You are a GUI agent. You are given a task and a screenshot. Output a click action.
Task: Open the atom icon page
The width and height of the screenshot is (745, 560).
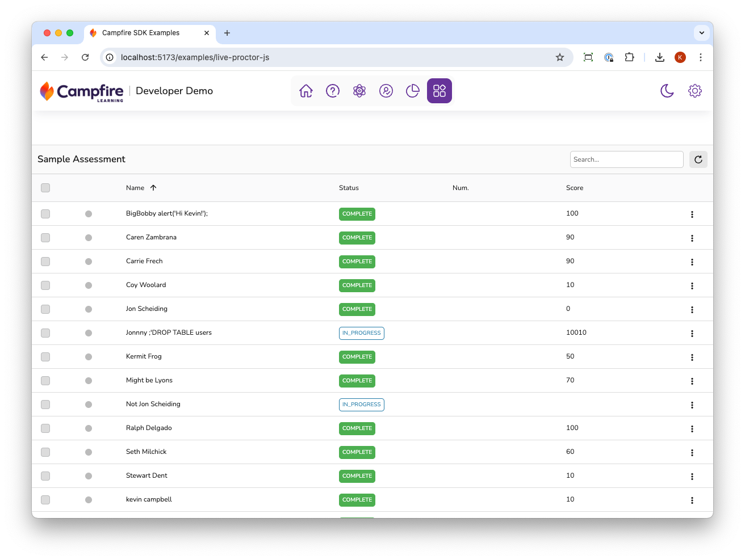click(359, 91)
